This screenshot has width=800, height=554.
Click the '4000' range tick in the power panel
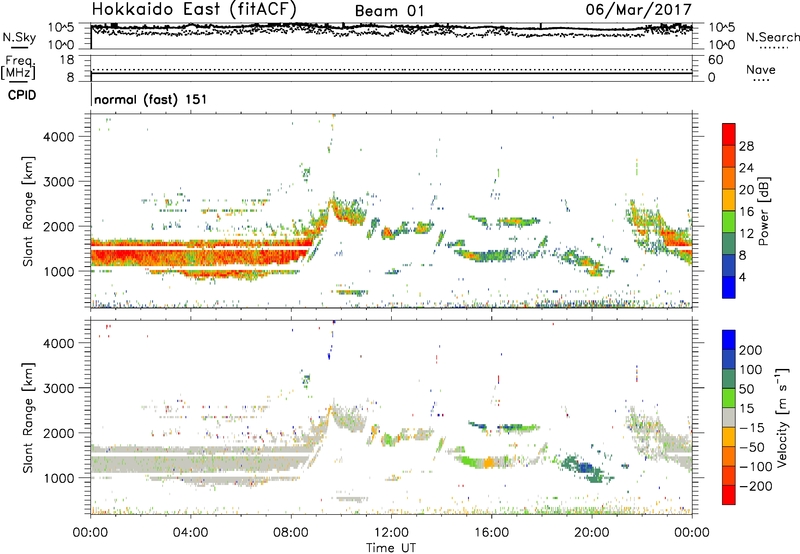58,137
